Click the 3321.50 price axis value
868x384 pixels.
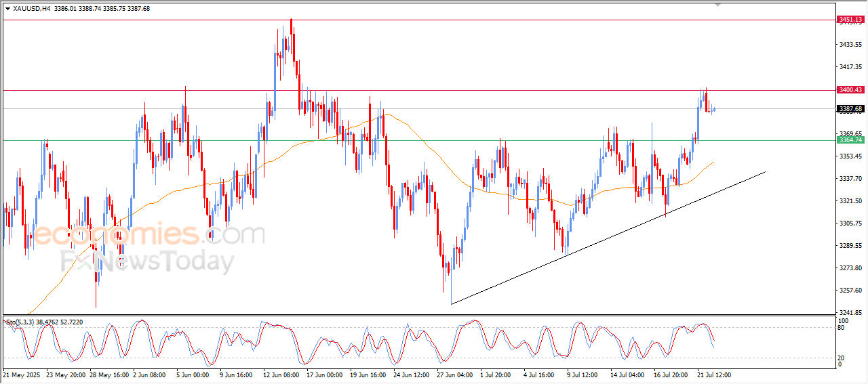(x=850, y=201)
